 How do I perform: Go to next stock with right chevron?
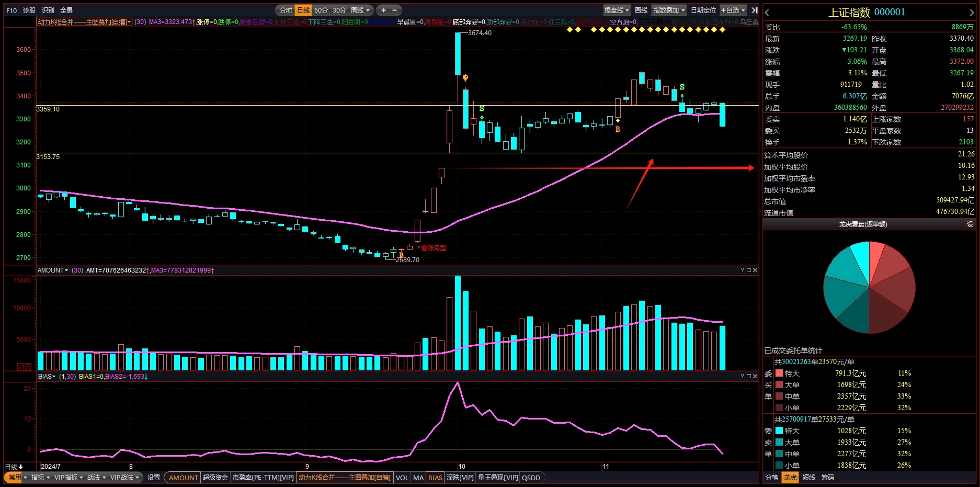(972, 13)
